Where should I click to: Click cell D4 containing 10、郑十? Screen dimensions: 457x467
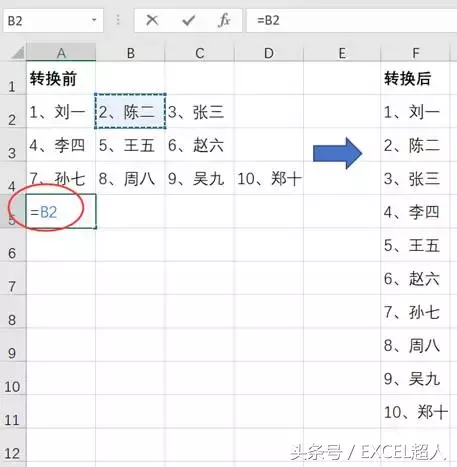click(269, 178)
